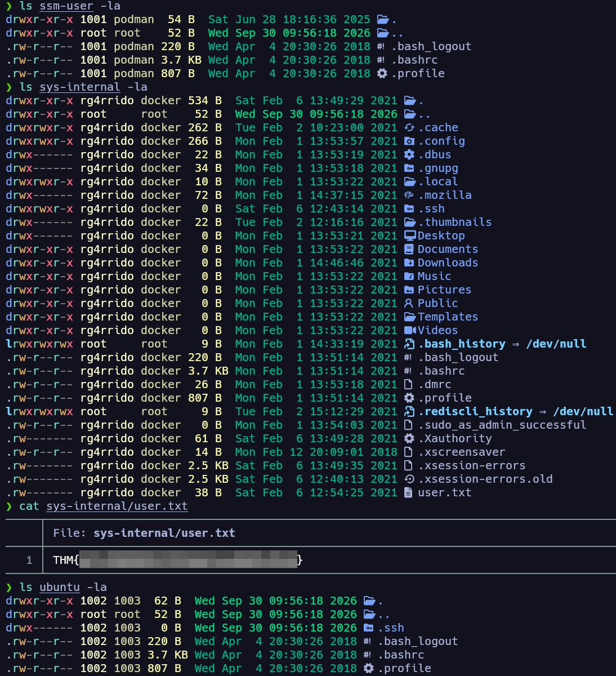Click the file icon beside .dmrc

coord(409,385)
